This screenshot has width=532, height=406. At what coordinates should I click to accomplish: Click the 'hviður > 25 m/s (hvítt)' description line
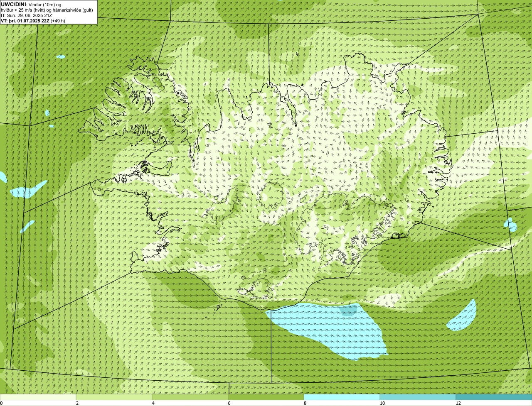coord(47,10)
